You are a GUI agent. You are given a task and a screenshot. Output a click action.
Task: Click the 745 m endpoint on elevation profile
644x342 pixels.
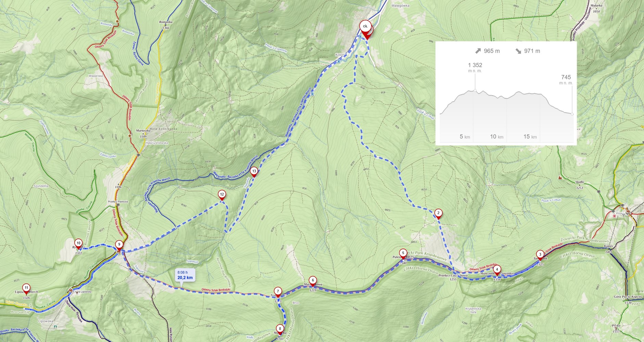pyautogui.click(x=572, y=114)
